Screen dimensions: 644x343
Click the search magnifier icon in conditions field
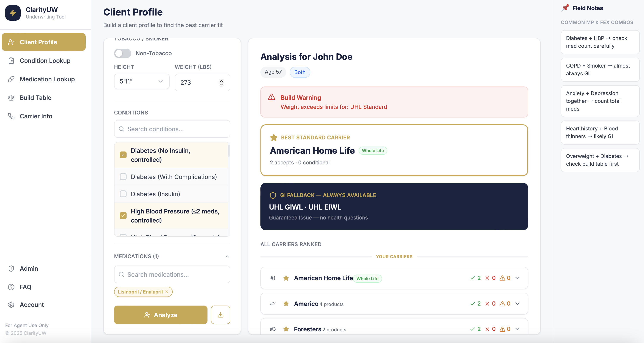click(x=121, y=129)
